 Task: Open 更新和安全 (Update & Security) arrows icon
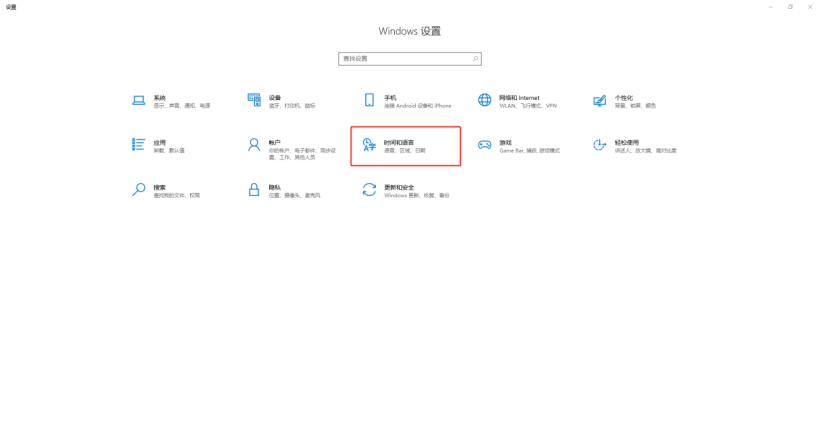pyautogui.click(x=369, y=189)
